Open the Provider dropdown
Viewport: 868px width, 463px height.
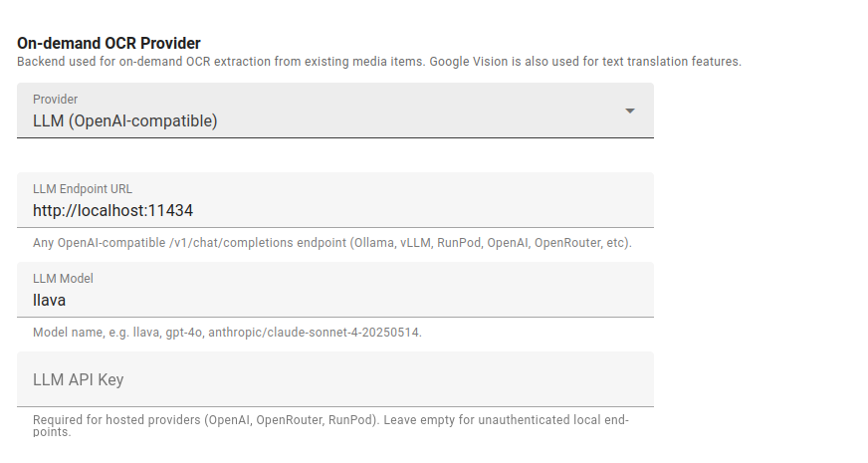pyautogui.click(x=334, y=111)
